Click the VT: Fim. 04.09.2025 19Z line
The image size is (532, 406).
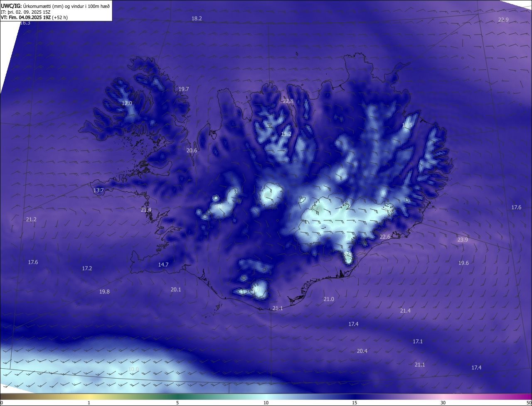34,17
